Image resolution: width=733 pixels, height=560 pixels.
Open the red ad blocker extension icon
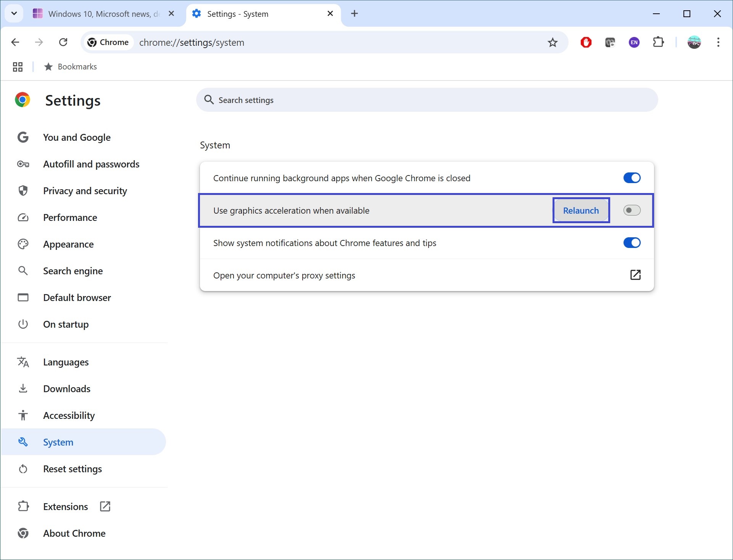pyautogui.click(x=586, y=42)
